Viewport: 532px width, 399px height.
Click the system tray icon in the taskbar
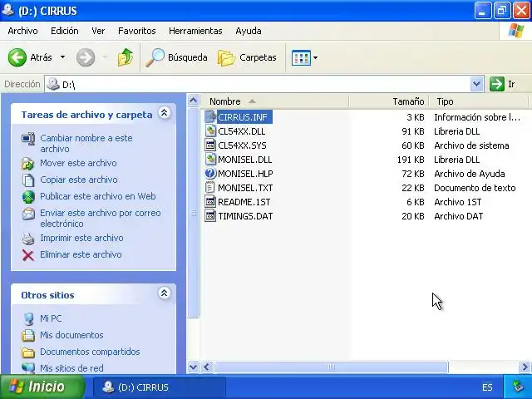click(x=518, y=387)
